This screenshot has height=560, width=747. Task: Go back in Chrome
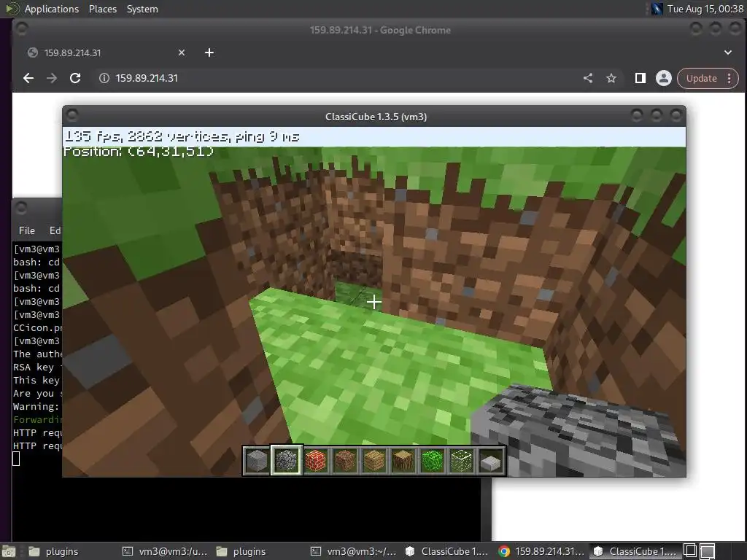pos(28,78)
